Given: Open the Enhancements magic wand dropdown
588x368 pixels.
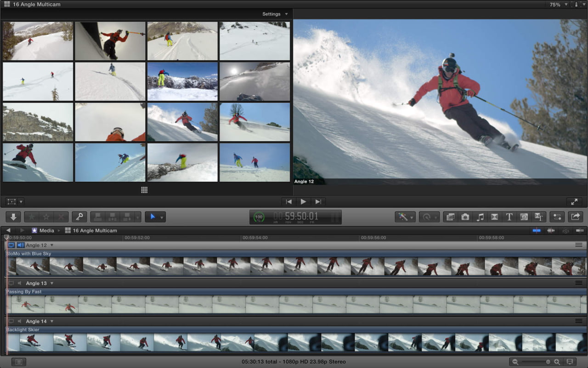Looking at the screenshot, I should tap(403, 217).
